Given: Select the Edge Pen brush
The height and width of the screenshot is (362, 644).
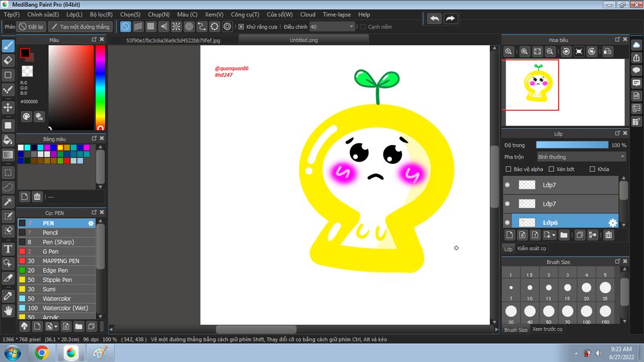Looking at the screenshot, I should (57, 270).
